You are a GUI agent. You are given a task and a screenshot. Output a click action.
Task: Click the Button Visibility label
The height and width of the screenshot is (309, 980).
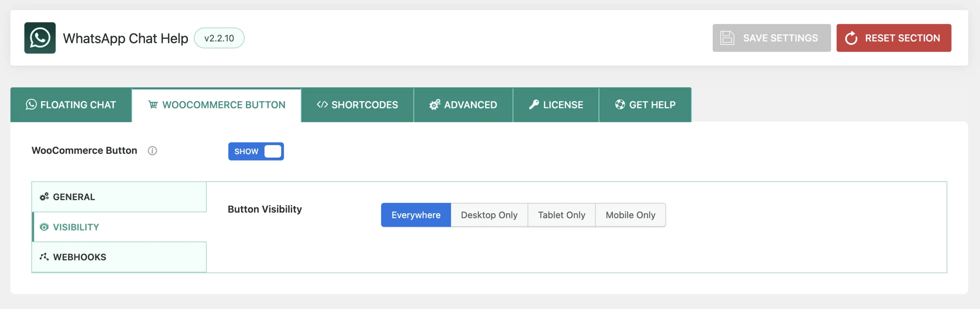[265, 209]
